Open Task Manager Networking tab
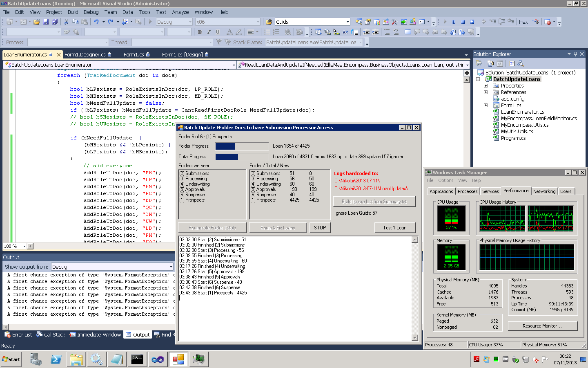The width and height of the screenshot is (588, 368). tap(544, 191)
